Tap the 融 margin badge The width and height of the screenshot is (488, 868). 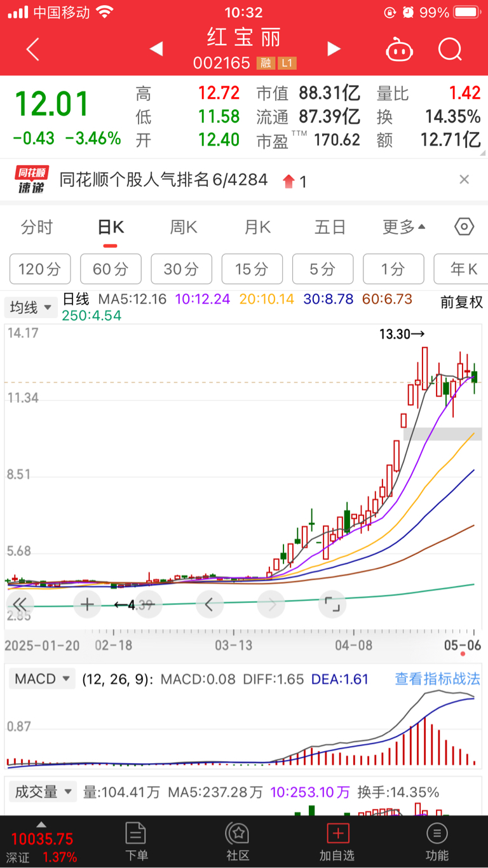pos(266,64)
